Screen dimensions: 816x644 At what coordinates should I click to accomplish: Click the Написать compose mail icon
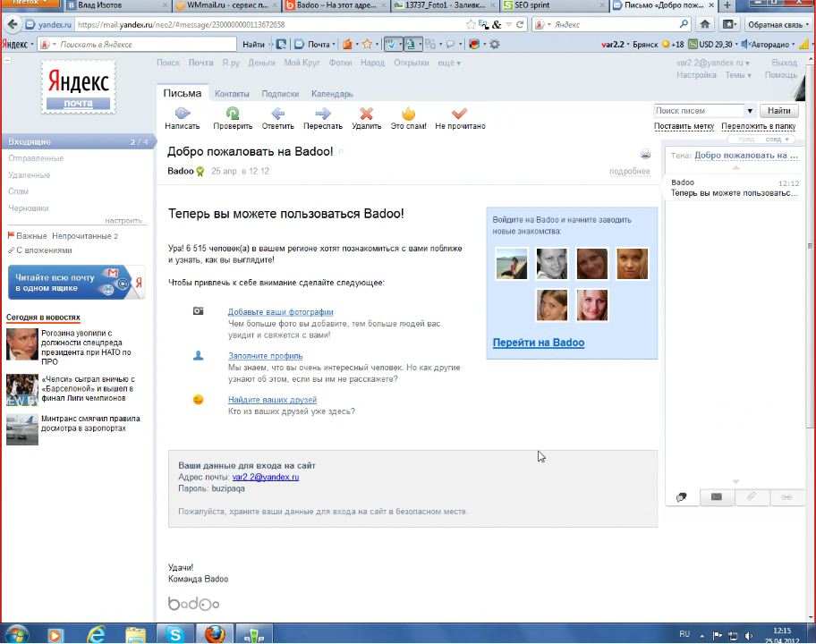[x=183, y=113]
